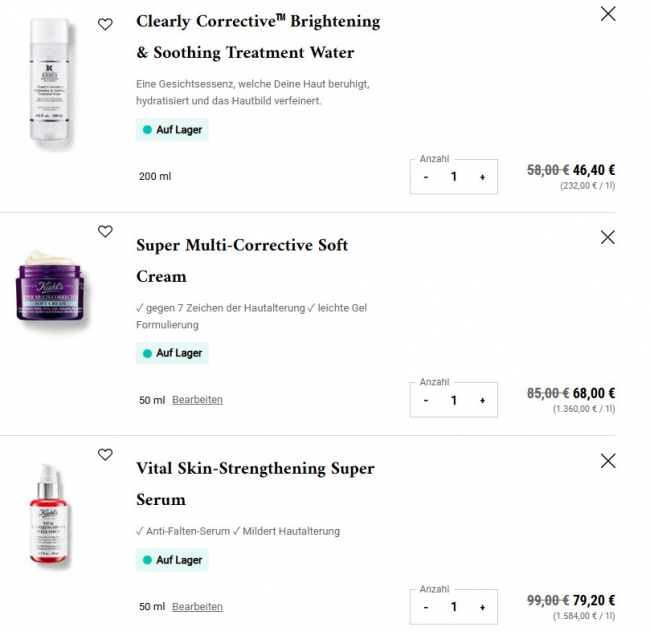
Task: Increase Vital Skin-Strengthening Serum quantity
Action: pos(482,607)
